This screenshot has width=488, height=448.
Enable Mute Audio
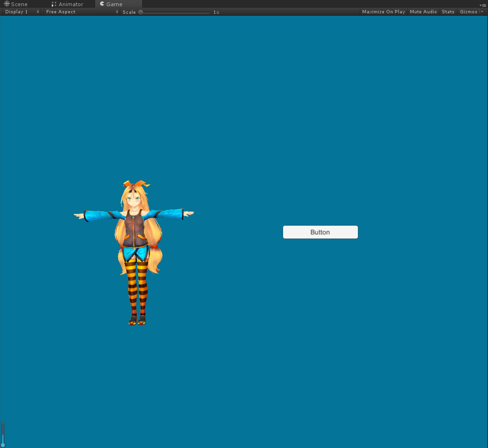pos(423,12)
